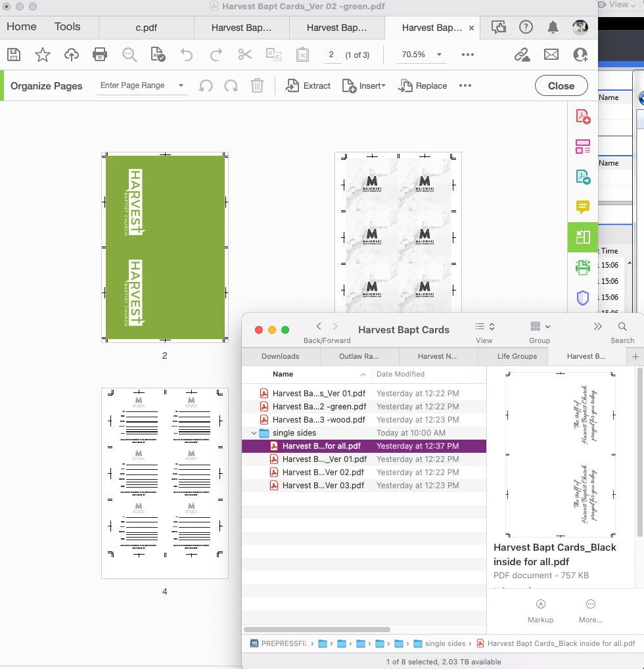The image size is (644, 669).
Task: Switch to the c.pdf tab
Action: (x=147, y=28)
